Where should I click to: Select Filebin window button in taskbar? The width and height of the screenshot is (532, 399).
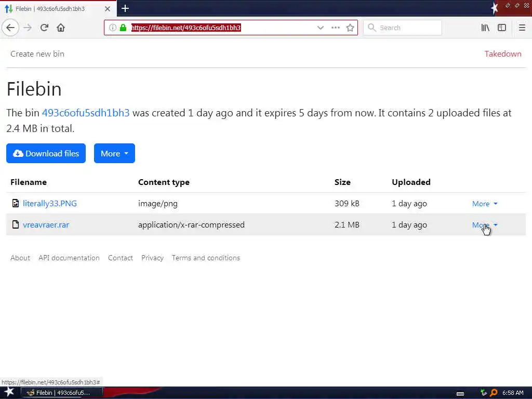(x=62, y=393)
